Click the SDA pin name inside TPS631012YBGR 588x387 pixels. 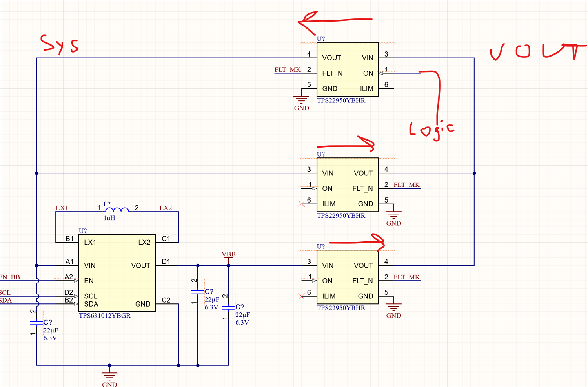click(91, 304)
